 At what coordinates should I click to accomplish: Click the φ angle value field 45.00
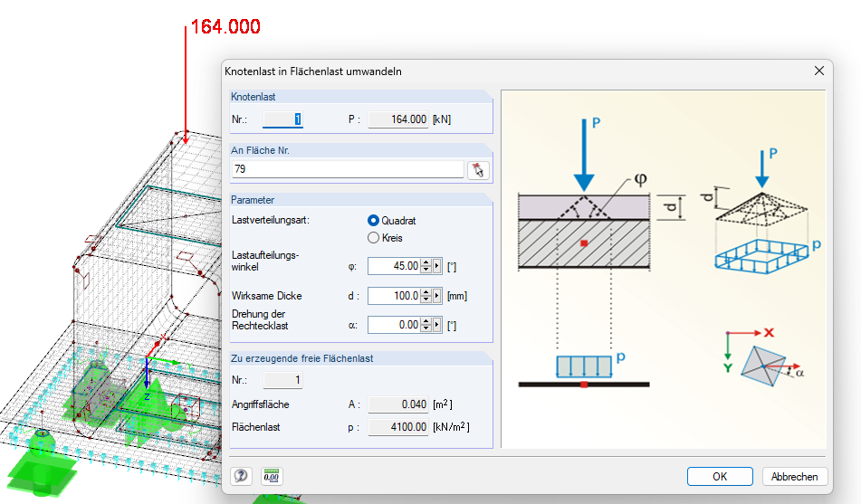[395, 266]
